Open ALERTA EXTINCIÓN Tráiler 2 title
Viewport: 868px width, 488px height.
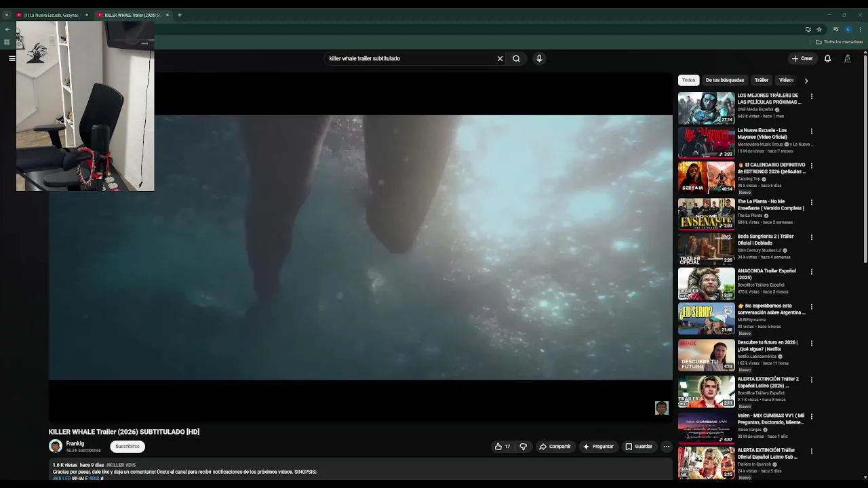point(768,382)
